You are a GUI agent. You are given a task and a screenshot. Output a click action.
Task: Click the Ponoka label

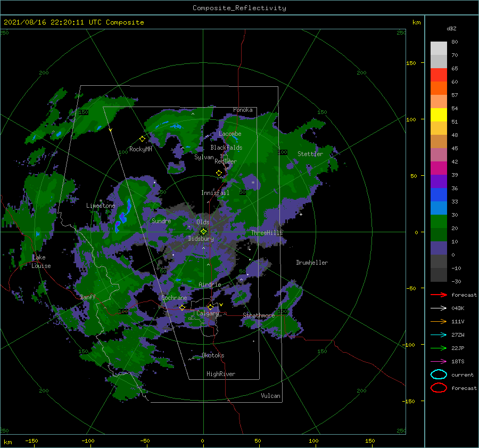(243, 110)
